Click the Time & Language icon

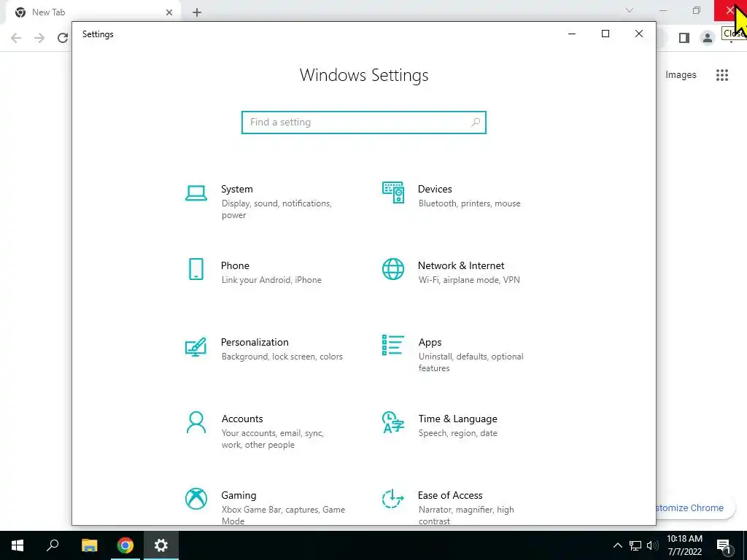[x=393, y=422]
